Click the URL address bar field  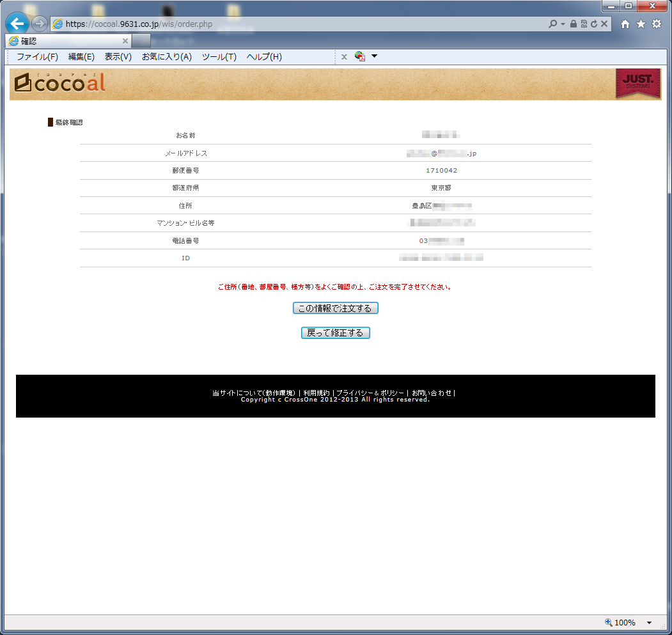pos(301,24)
